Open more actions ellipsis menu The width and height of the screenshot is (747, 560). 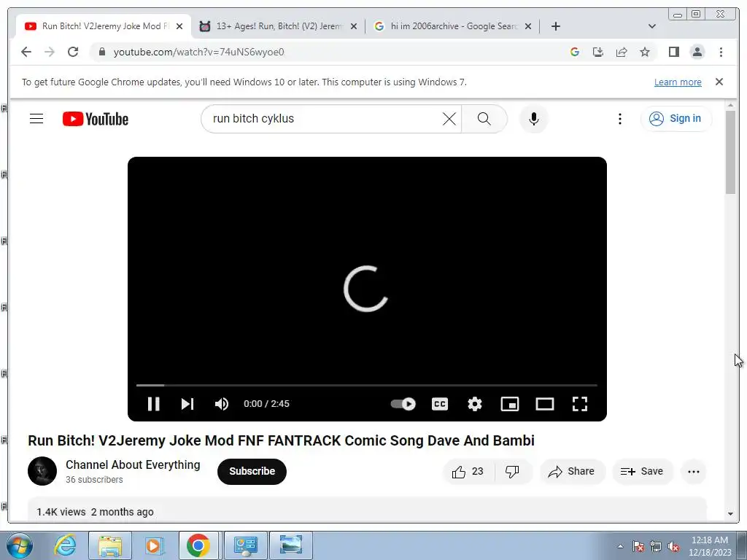[x=694, y=472]
